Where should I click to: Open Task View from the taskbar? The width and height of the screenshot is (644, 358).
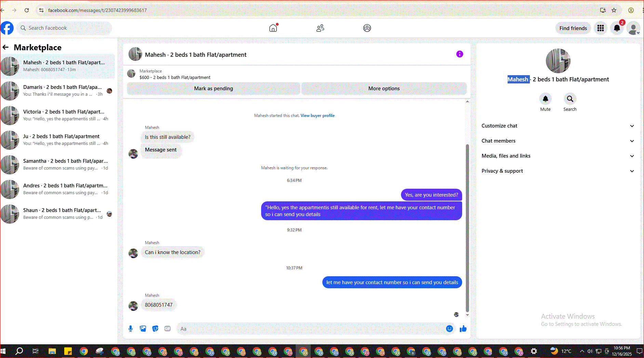coord(35,351)
